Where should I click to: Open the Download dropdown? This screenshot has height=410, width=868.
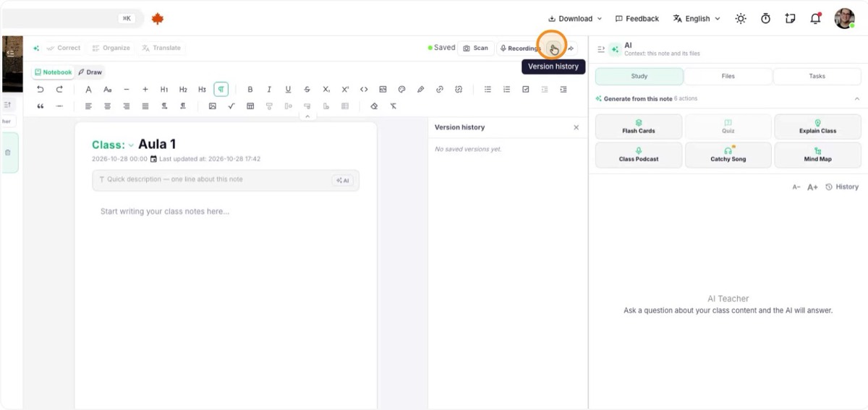coord(575,19)
